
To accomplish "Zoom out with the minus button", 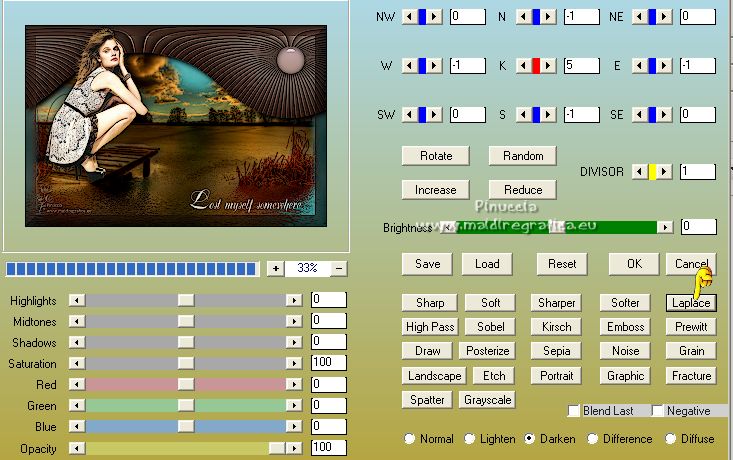I will pos(339,268).
